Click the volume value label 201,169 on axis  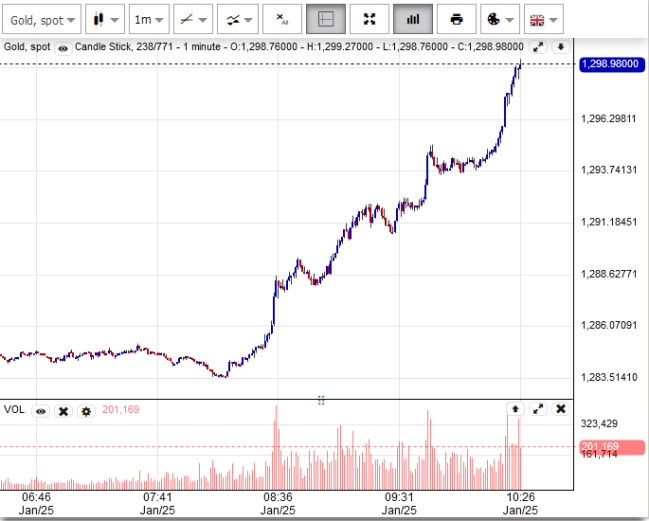click(x=612, y=447)
